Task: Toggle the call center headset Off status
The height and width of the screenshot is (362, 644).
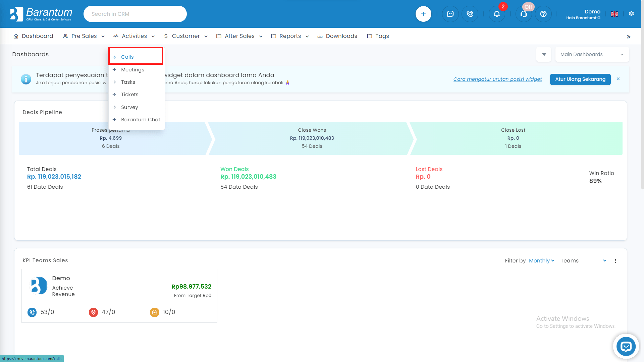Action: click(x=524, y=14)
